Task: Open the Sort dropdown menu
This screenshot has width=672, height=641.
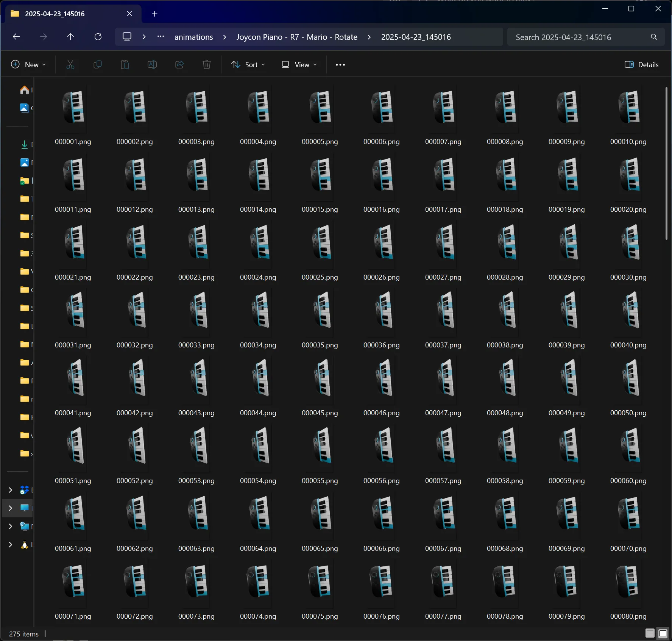Action: (x=248, y=64)
